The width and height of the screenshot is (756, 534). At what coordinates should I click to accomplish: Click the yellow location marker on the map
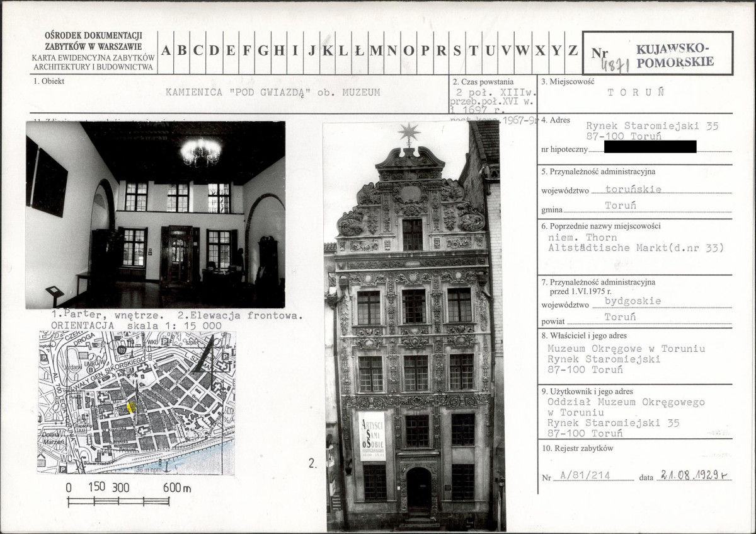tap(131, 407)
